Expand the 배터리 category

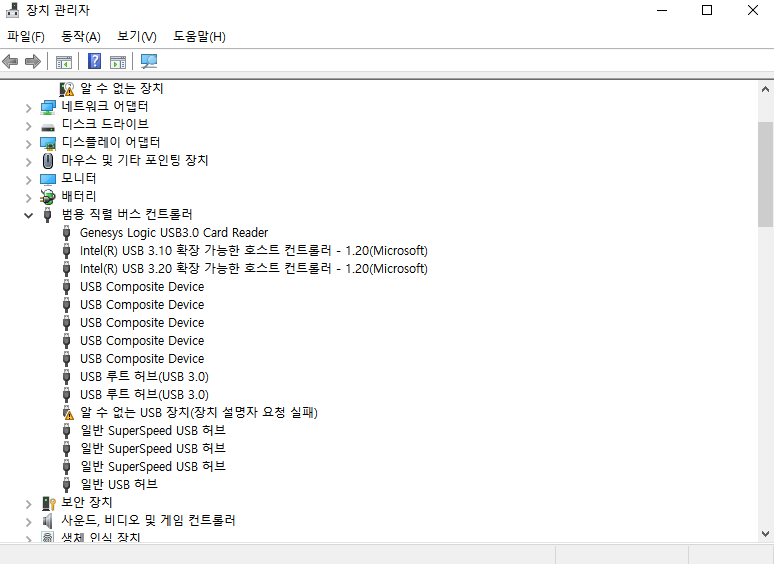[29, 198]
